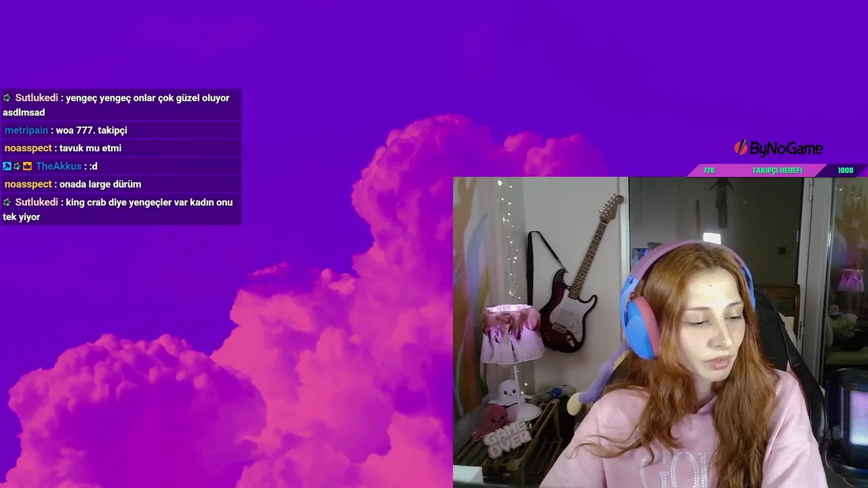
Task: Click the gold crown badge beside TheAkkus
Action: pyautogui.click(x=27, y=166)
